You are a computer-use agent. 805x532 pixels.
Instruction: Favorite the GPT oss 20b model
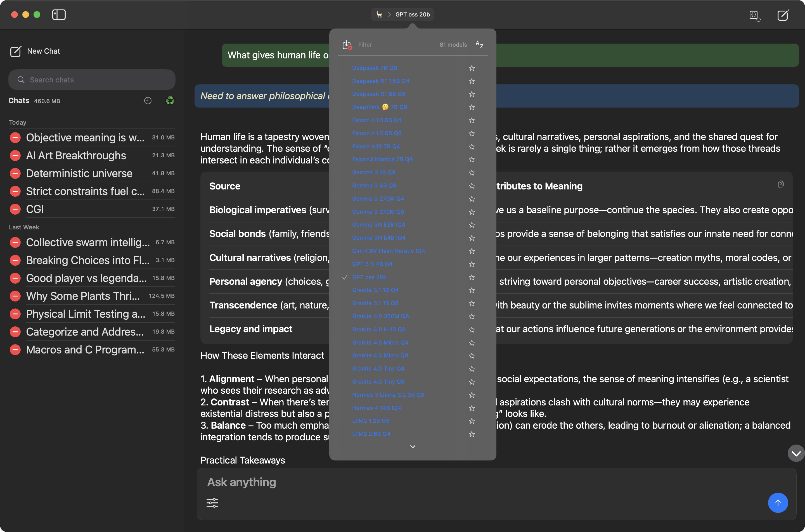coord(472,277)
